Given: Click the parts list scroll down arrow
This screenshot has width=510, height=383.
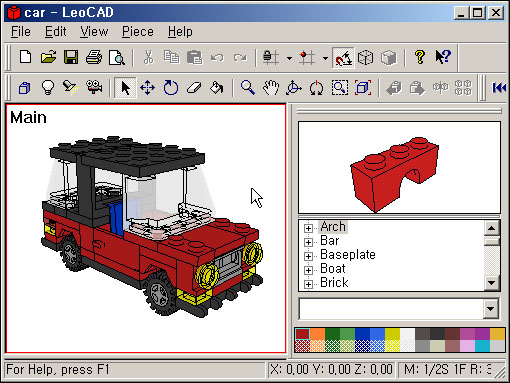Looking at the screenshot, I should pyautogui.click(x=492, y=283).
